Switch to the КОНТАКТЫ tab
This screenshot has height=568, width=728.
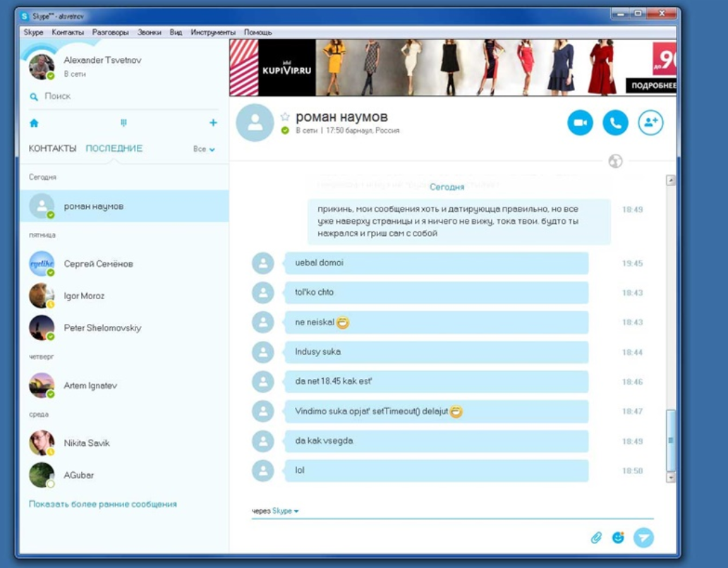coord(52,148)
